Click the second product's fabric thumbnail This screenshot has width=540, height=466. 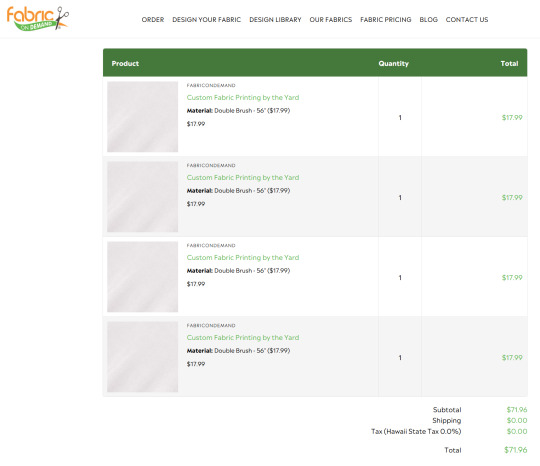point(143,197)
